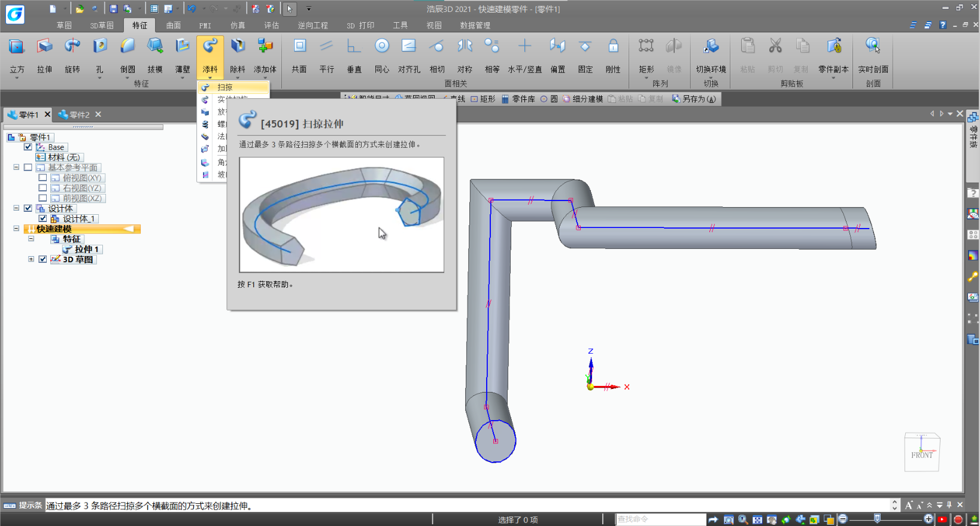Toggle the Base checkbox in the tree
This screenshot has height=526, width=980.
28,147
